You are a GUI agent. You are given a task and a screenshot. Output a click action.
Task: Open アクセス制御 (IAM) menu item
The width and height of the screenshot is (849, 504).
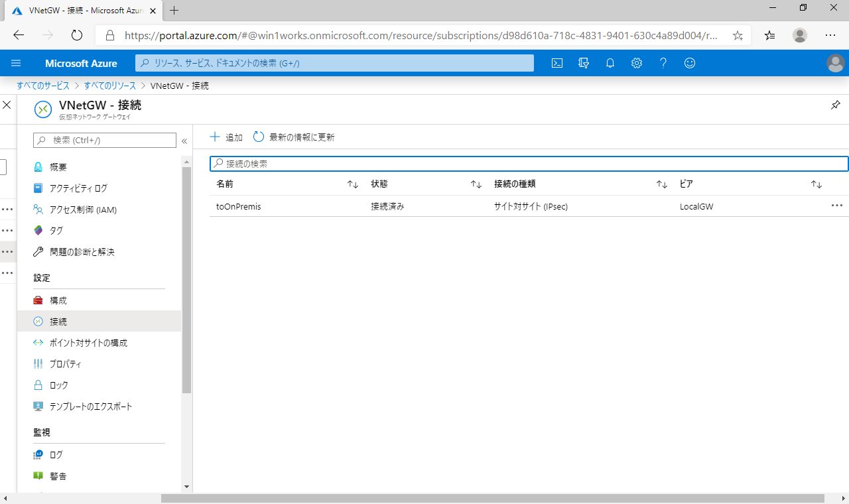[99, 210]
